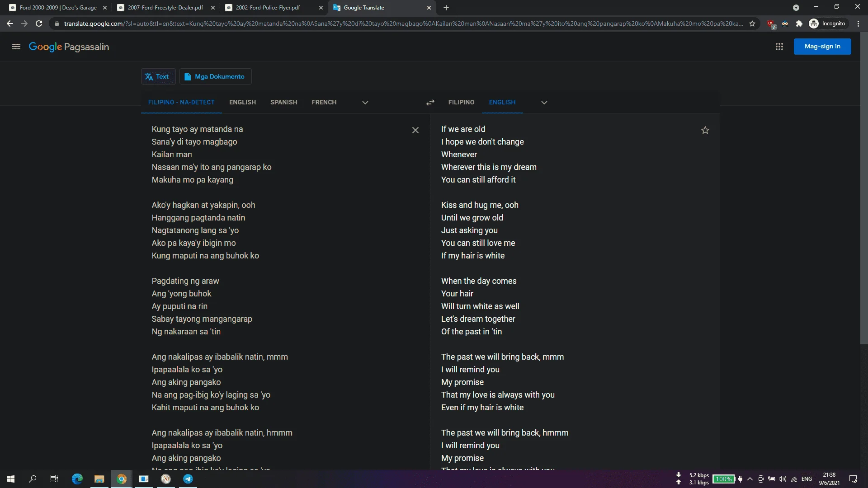Viewport: 868px width, 488px height.
Task: Open the Google Translate main menu hamburger
Action: coord(16,47)
